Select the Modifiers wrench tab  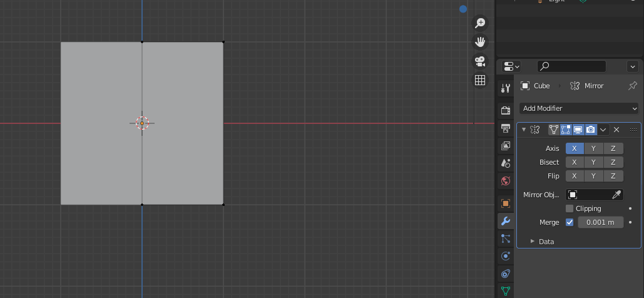coord(506,221)
